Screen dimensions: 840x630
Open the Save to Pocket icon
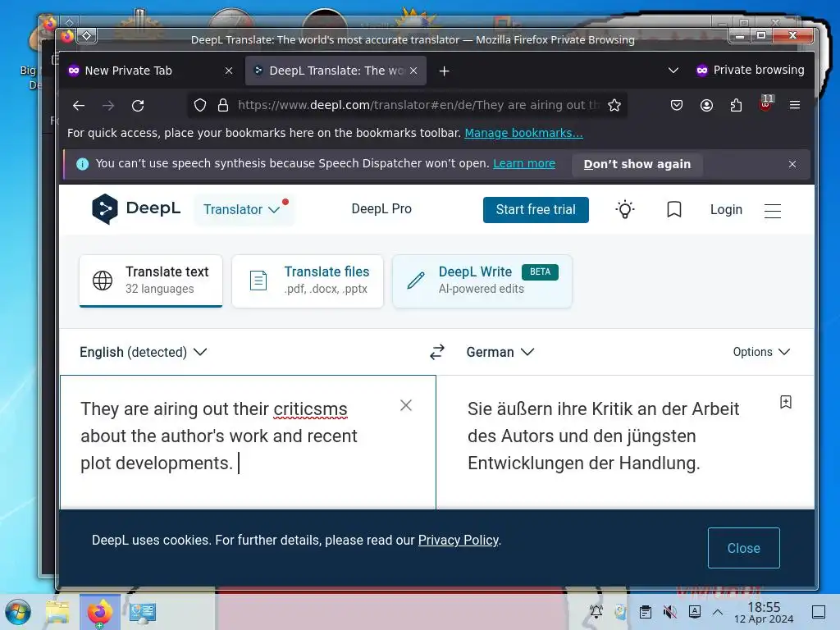(x=677, y=105)
